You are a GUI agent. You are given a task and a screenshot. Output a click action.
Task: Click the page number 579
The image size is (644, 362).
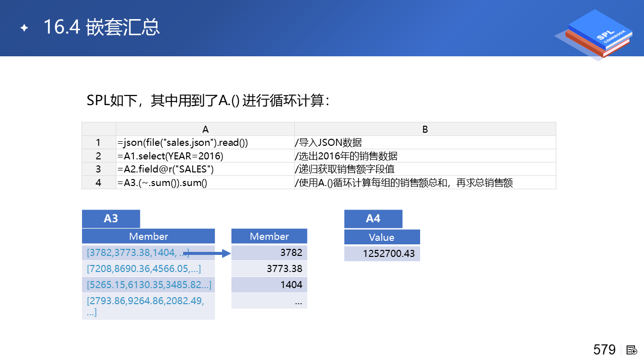pyautogui.click(x=604, y=349)
